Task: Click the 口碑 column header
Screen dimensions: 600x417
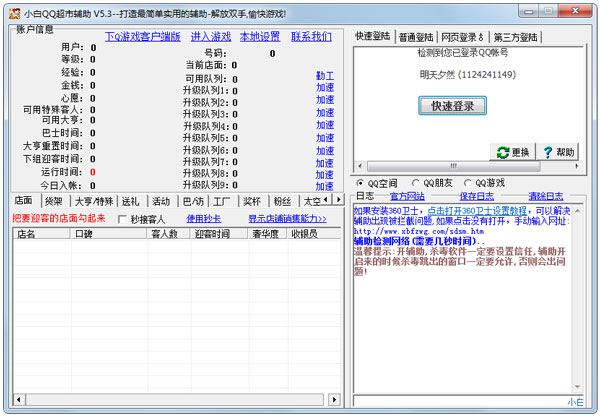Action: [109, 234]
